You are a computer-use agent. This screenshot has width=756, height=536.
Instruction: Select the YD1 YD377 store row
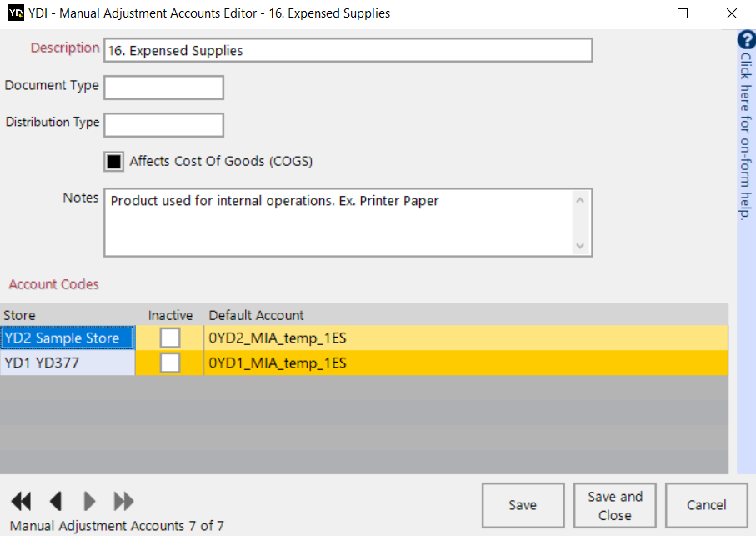pyautogui.click(x=67, y=363)
